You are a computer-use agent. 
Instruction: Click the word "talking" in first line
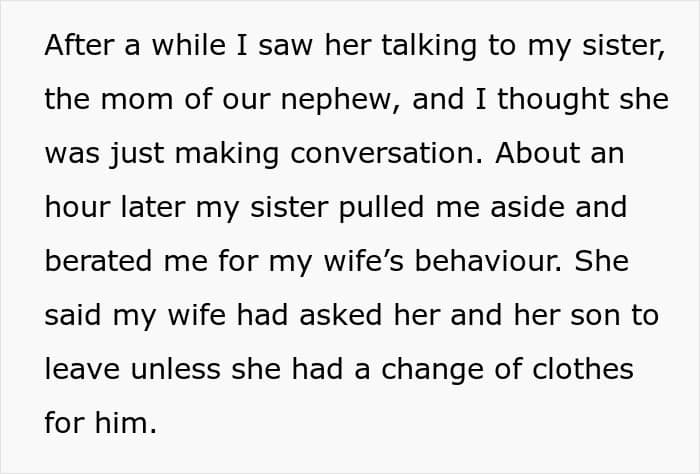point(429,47)
